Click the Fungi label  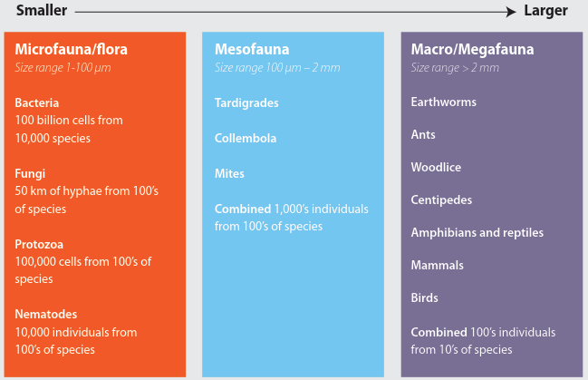[30, 173]
